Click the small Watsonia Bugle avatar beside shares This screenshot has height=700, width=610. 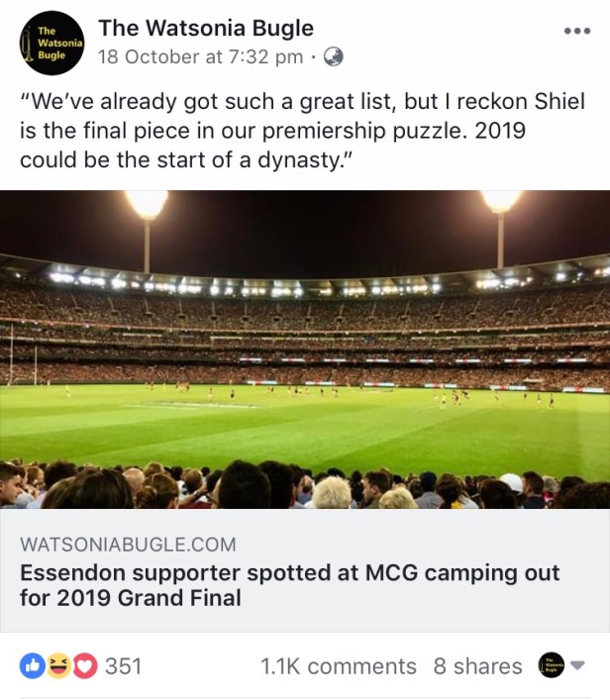[x=551, y=665]
